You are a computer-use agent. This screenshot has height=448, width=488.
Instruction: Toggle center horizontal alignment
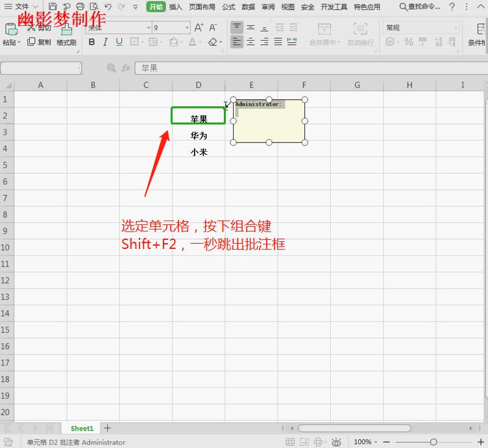(x=250, y=41)
